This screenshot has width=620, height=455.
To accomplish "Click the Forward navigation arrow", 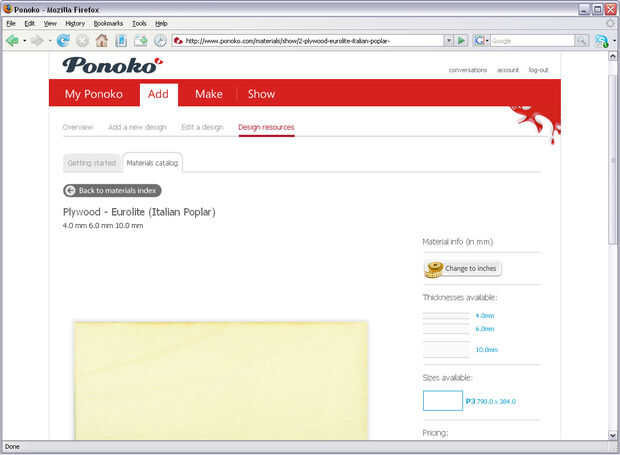I will click(37, 40).
